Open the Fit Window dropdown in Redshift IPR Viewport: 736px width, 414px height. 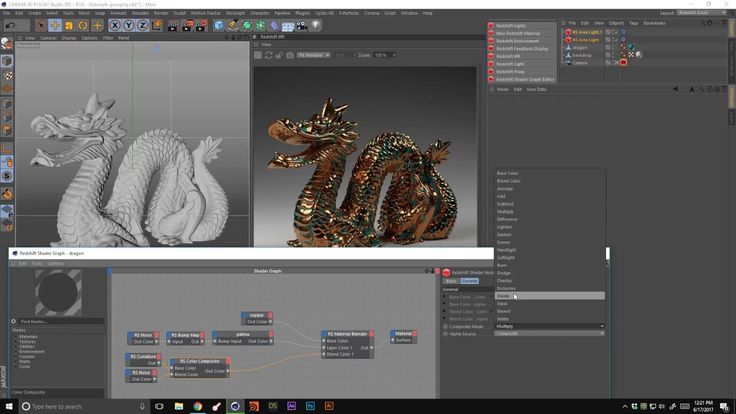[x=313, y=55]
